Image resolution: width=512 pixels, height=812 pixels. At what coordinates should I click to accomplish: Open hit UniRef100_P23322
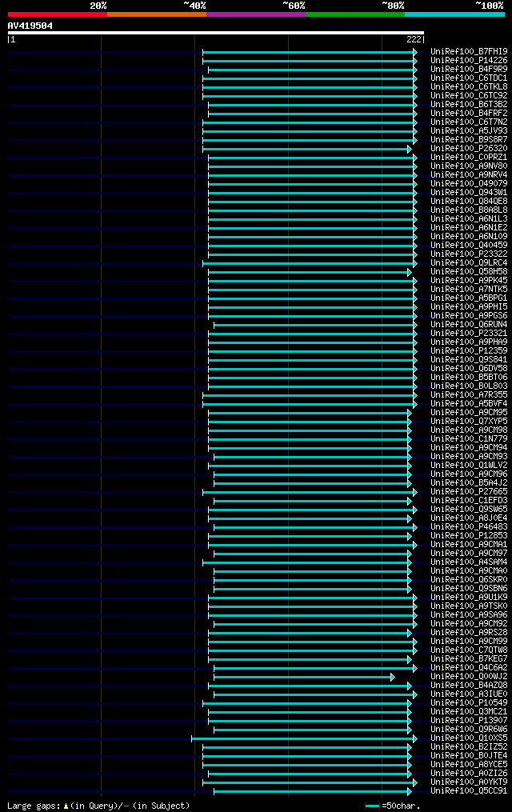pos(469,254)
